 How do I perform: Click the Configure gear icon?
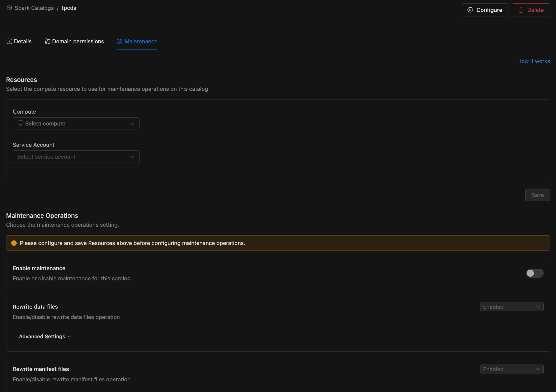click(x=470, y=10)
